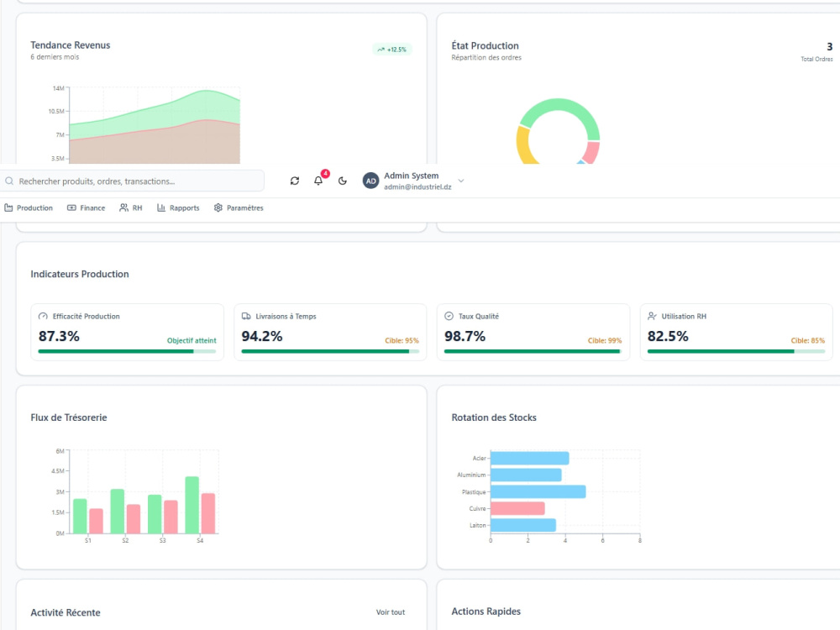Image resolution: width=840 pixels, height=630 pixels.
Task: Open notifications bell with 4 badge
Action: (318, 181)
